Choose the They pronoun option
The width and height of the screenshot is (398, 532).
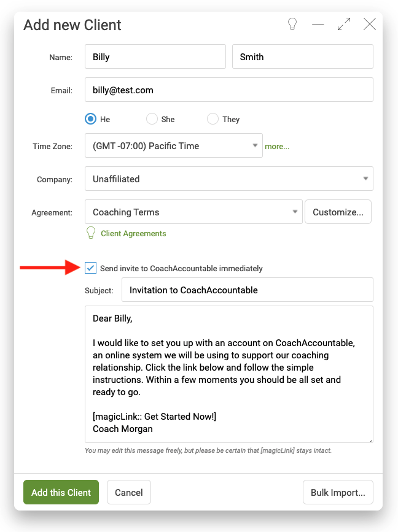(x=213, y=119)
